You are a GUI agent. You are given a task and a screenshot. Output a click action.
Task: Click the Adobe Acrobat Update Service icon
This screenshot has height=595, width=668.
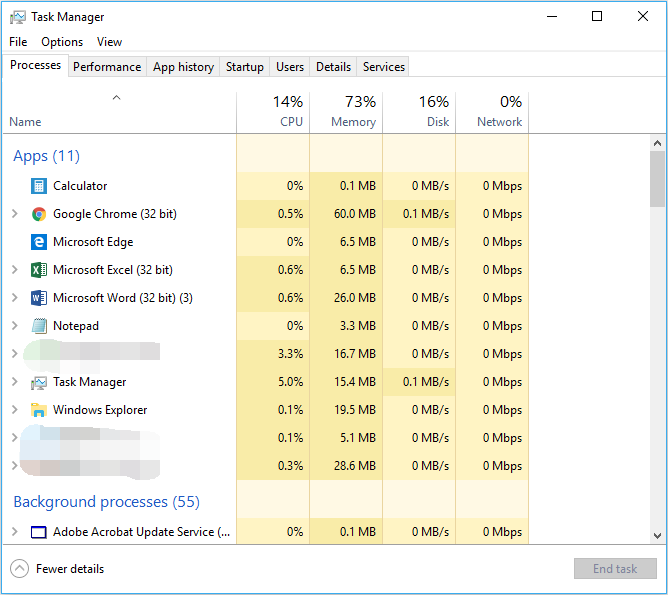[39, 532]
